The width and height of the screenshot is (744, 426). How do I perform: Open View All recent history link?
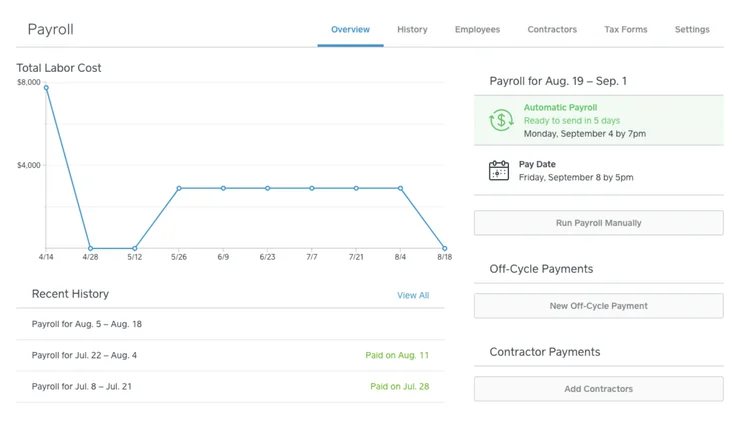(413, 295)
